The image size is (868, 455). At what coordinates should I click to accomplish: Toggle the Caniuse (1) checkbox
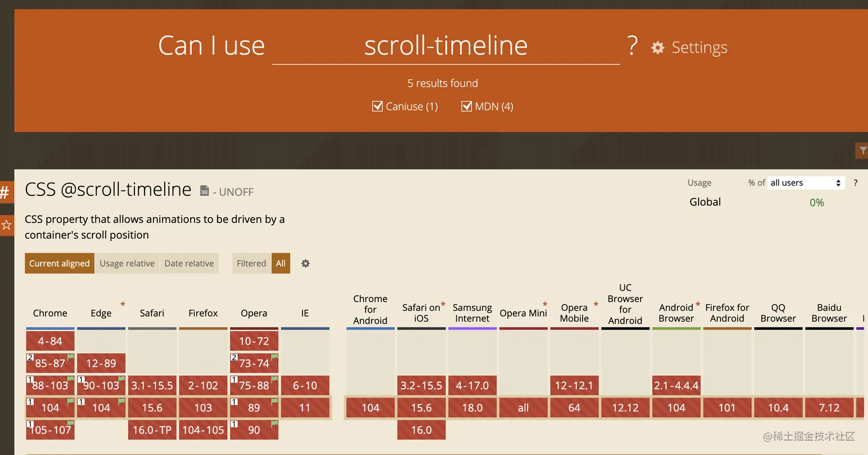coord(377,106)
